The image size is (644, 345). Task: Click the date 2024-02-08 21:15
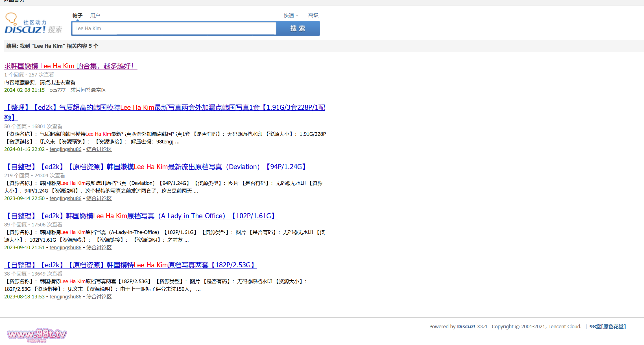point(25,90)
